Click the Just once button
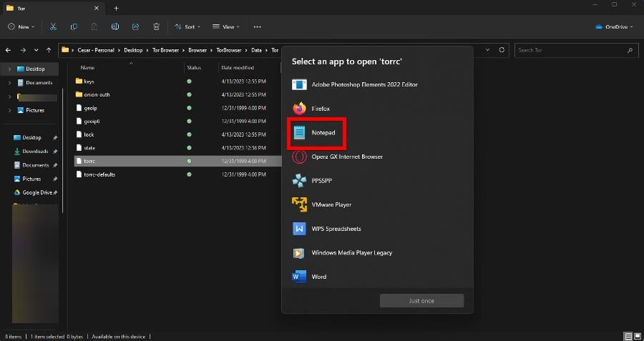This screenshot has height=341, width=644. (421, 301)
